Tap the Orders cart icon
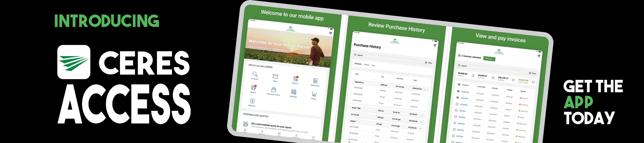Viewport: 644px width, 143px height. click(x=314, y=94)
